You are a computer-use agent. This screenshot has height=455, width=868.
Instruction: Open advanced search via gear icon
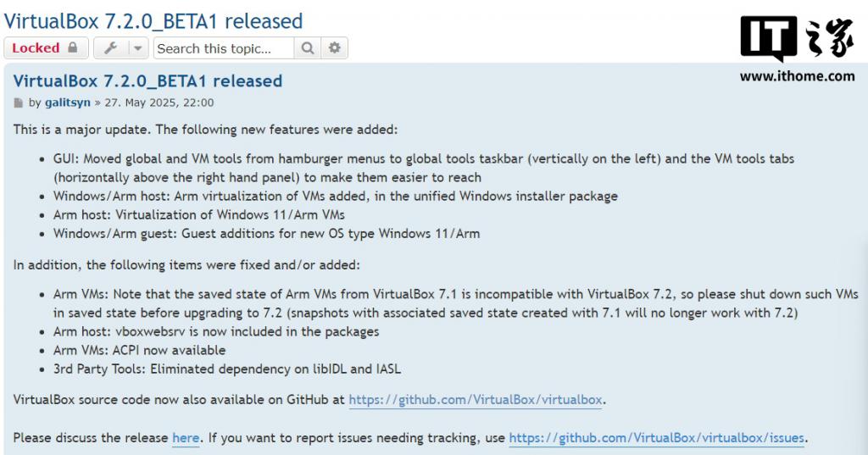pyautogui.click(x=334, y=48)
